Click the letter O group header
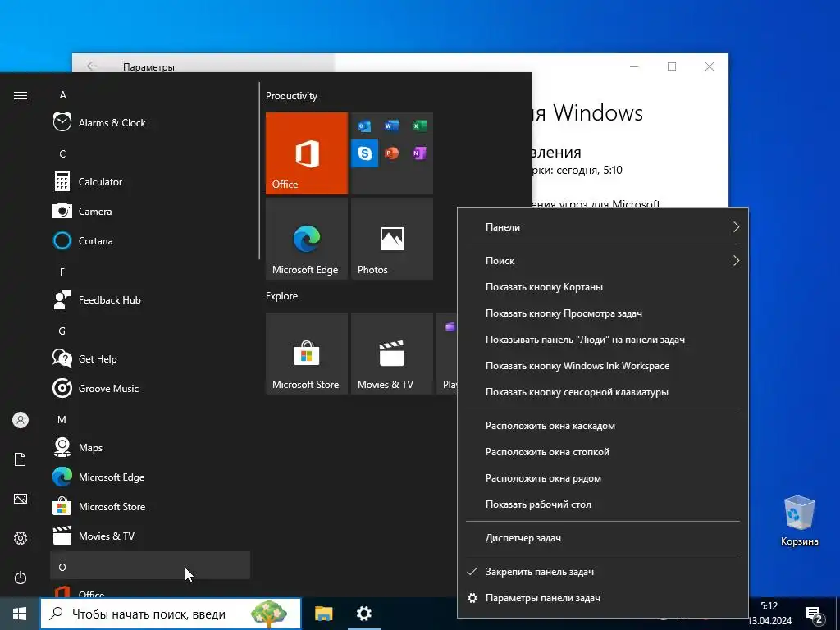840x630 pixels. (x=150, y=567)
